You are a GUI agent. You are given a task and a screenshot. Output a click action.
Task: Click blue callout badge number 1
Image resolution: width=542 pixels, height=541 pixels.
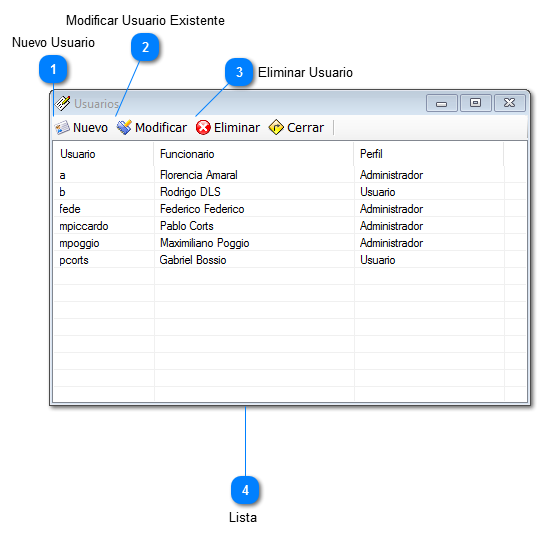[x=53, y=69]
